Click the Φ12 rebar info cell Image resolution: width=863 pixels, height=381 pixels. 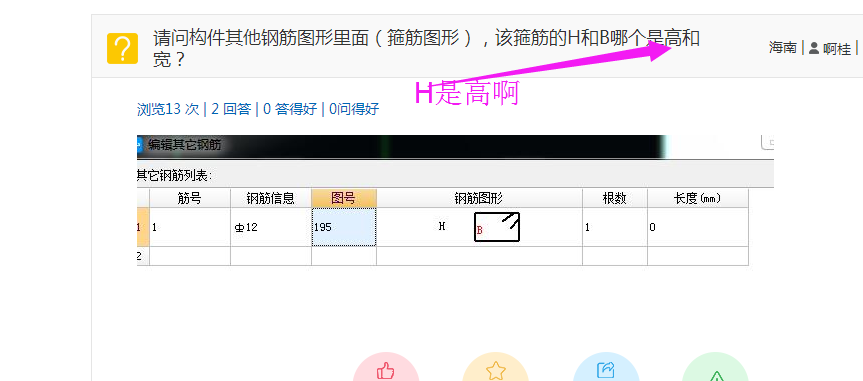pos(271,227)
